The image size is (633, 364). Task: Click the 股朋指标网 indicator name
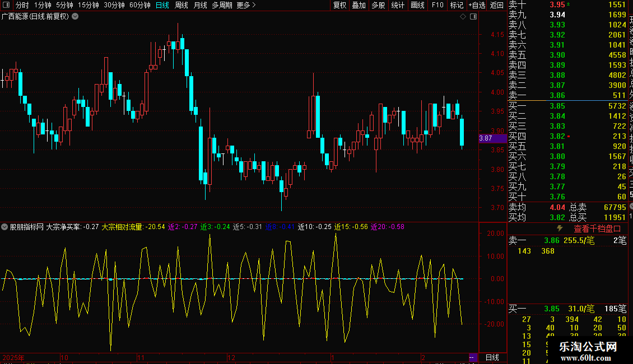tap(27, 227)
